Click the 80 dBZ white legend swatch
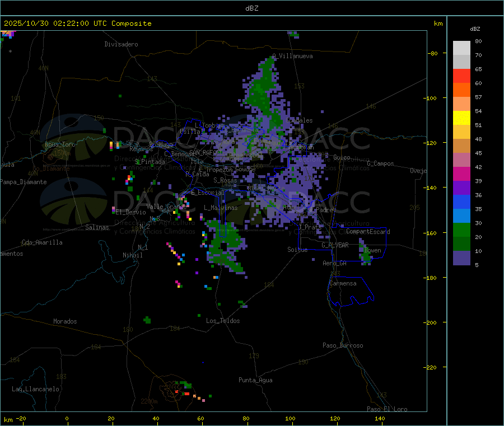The width and height of the screenshot is (504, 426). point(461,48)
